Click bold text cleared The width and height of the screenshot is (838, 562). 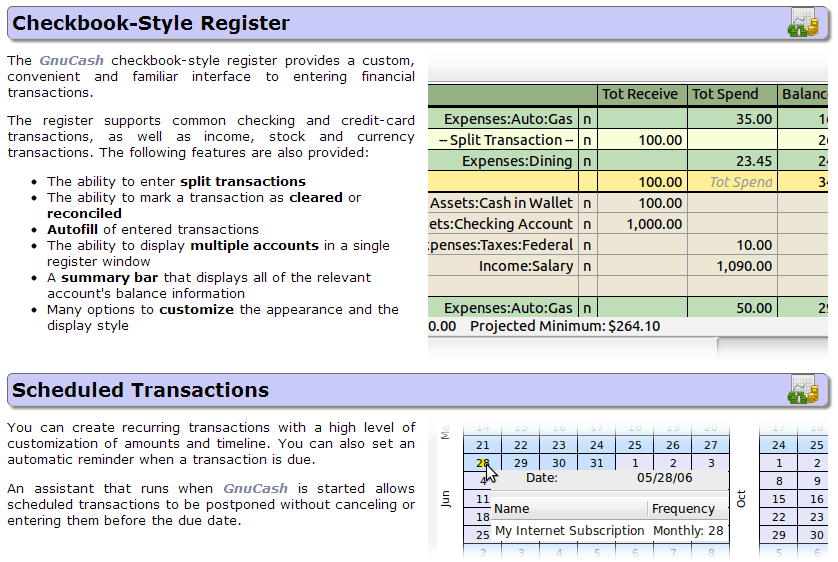[x=316, y=197]
